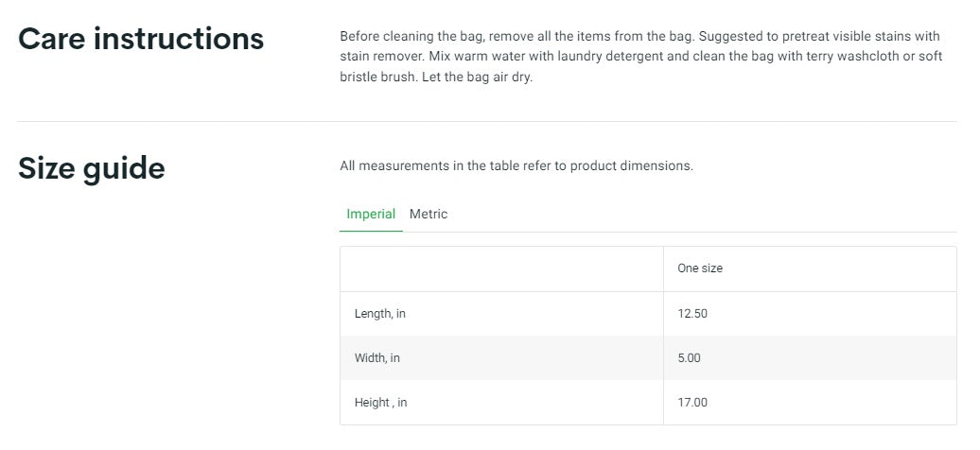Screen dimensions: 980x450
Task: Click the 17.00 height value cell
Action: [x=692, y=403]
